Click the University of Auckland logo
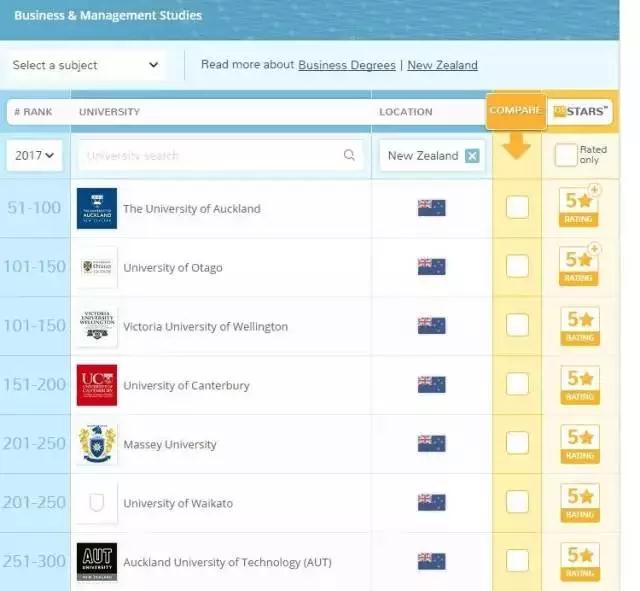Screen dimensions: 640x591 pos(97,209)
